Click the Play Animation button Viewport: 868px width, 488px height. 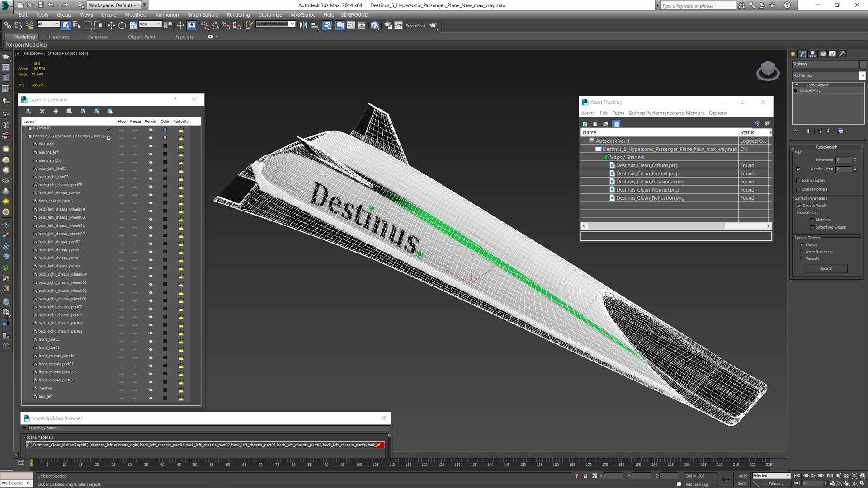point(813,476)
